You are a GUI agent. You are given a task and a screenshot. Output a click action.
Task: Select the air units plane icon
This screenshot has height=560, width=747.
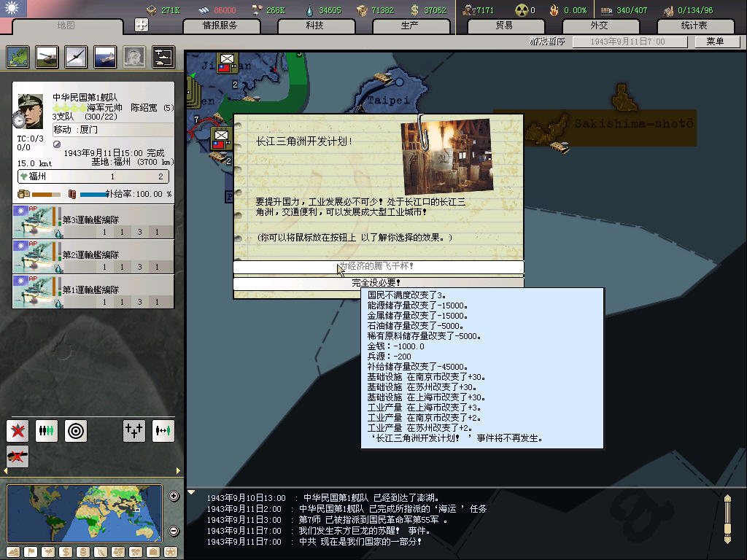[x=76, y=57]
